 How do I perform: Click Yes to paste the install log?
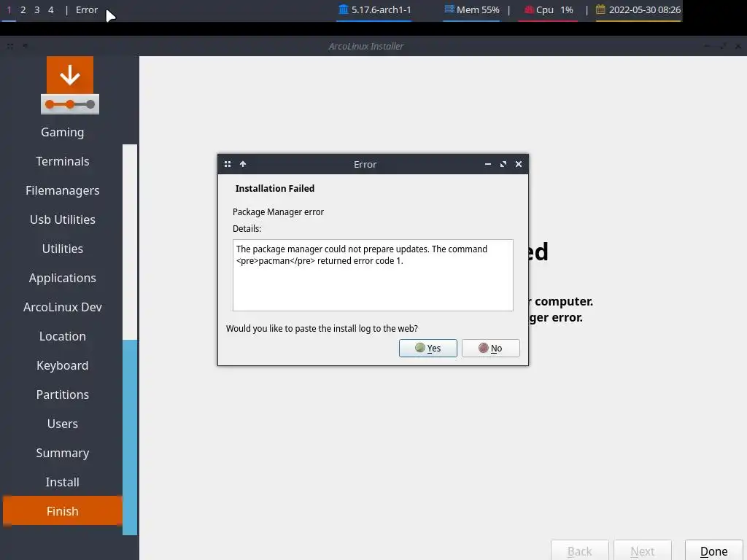[427, 348]
